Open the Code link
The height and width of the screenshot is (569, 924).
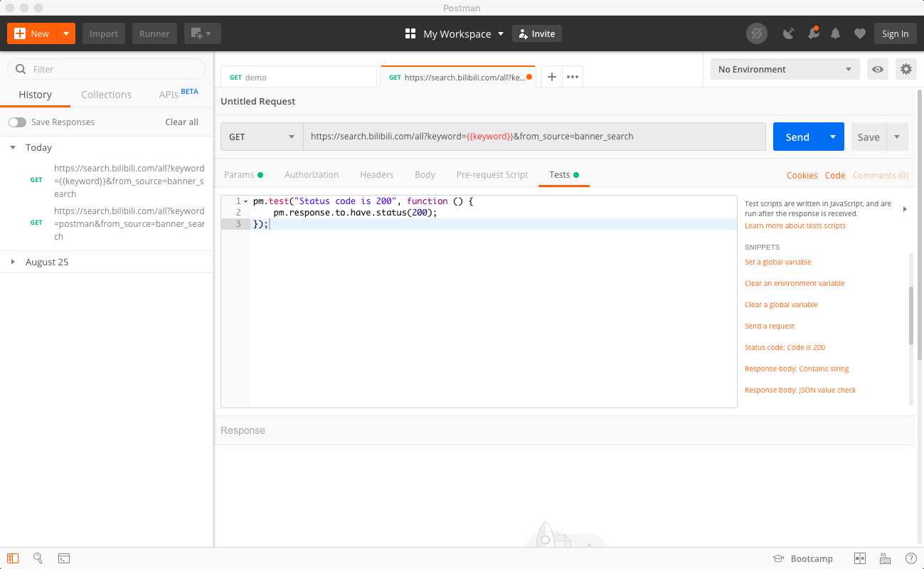point(835,175)
